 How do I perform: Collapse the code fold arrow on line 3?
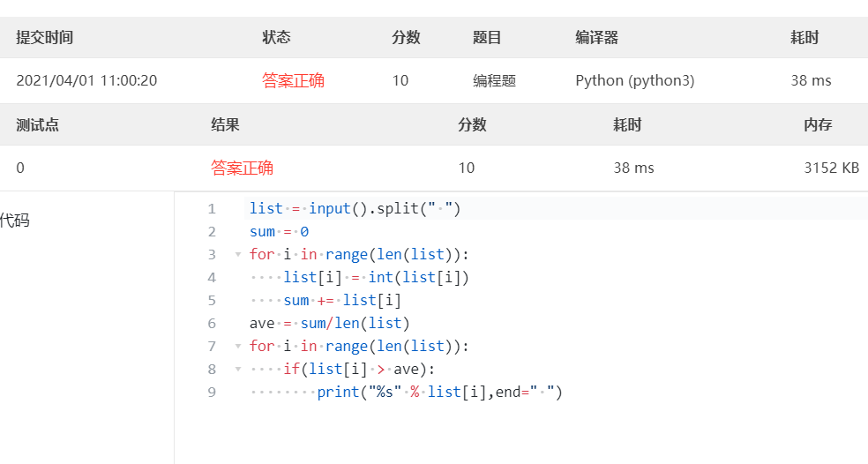[238, 255]
